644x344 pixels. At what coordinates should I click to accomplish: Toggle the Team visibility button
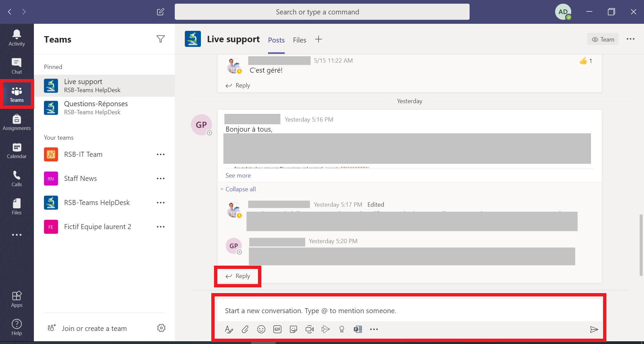coord(603,39)
